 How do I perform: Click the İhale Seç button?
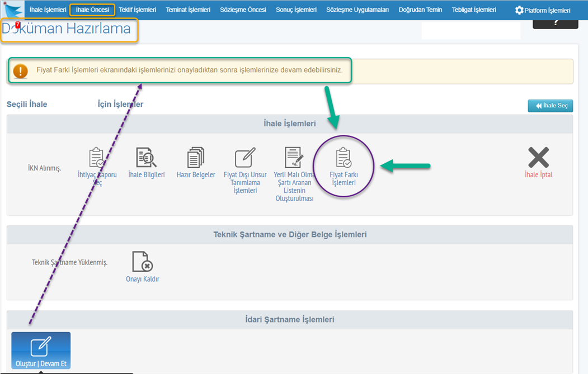tap(550, 106)
